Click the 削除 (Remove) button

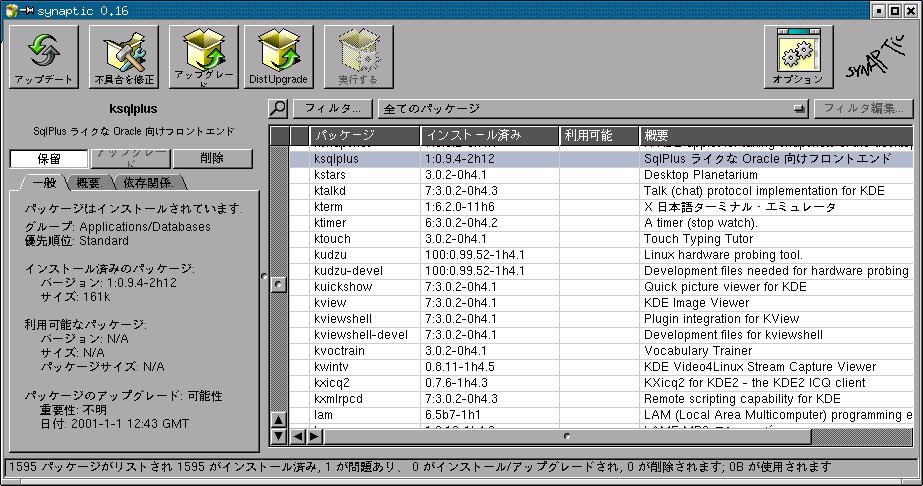212,158
